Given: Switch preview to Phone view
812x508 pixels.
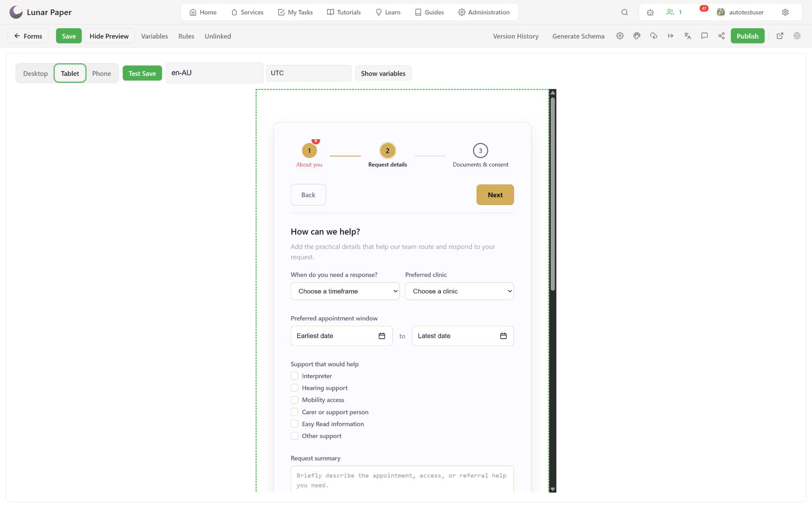Looking at the screenshot, I should click(101, 73).
